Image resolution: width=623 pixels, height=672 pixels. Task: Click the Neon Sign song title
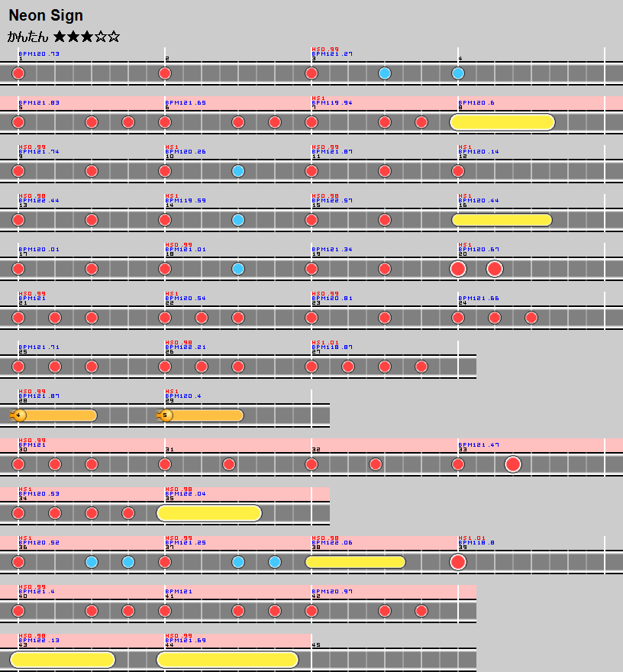(46, 16)
